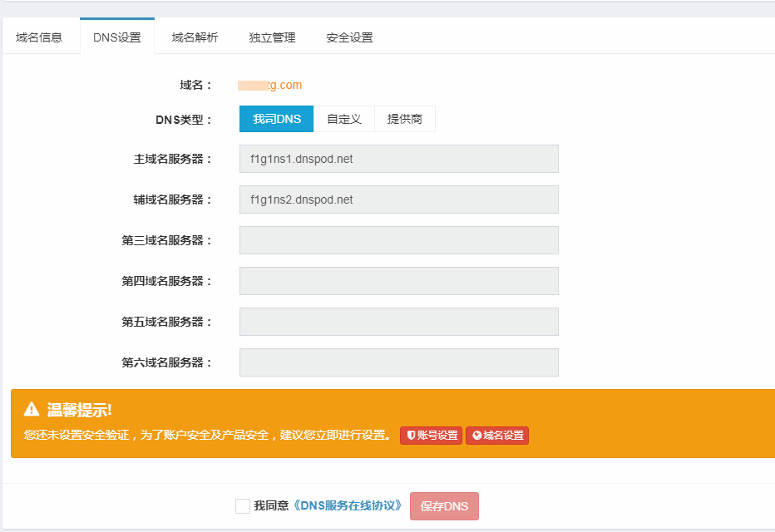Focus the 第四域名服务器 field

(x=399, y=281)
